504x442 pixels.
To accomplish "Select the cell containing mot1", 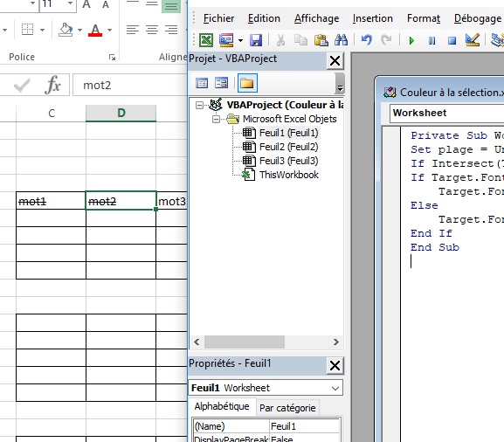I will (x=51, y=201).
